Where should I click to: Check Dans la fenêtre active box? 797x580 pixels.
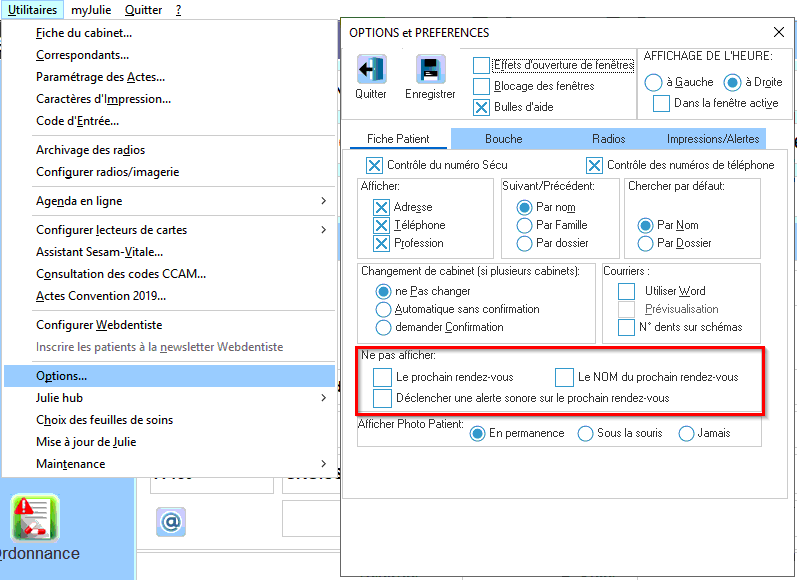click(x=661, y=103)
